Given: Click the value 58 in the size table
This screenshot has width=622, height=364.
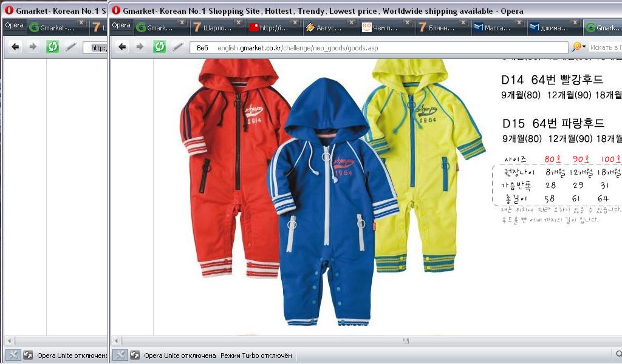Looking at the screenshot, I should (x=549, y=198).
